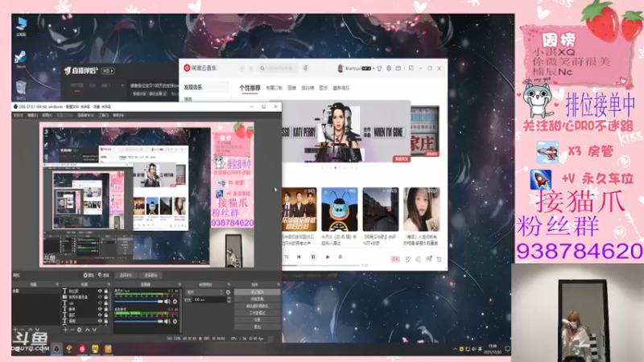This screenshot has height=362, width=644.
Task: Skip to next track in NetEase
Action: 328,257
